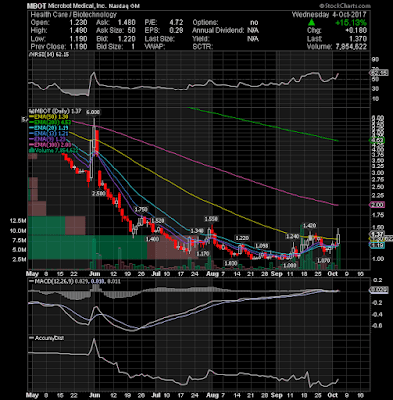Click the Bid value 1.220
Screen dimensions: 393x400
click(127, 39)
